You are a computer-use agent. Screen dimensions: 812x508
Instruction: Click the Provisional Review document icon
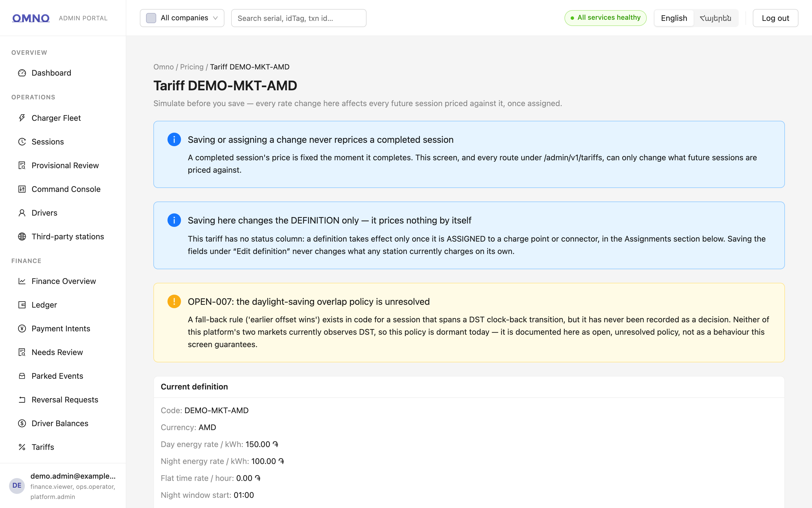[22, 165]
